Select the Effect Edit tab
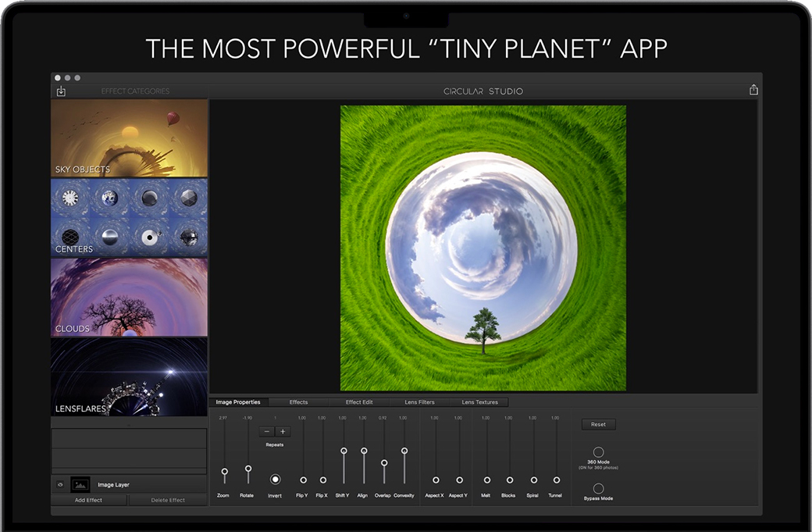Viewport: 812px width, 532px height. click(359, 402)
